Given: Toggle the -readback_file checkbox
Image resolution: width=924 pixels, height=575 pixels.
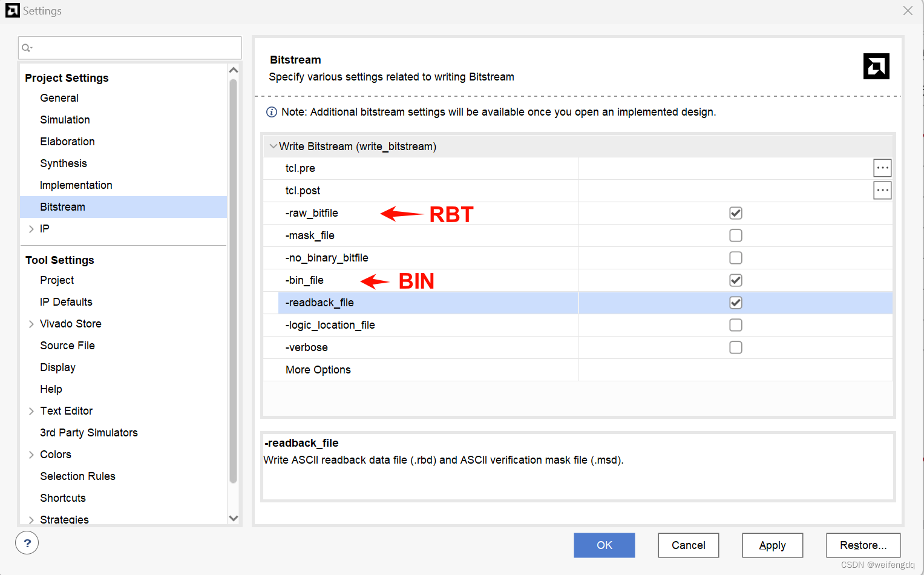Looking at the screenshot, I should pos(736,303).
